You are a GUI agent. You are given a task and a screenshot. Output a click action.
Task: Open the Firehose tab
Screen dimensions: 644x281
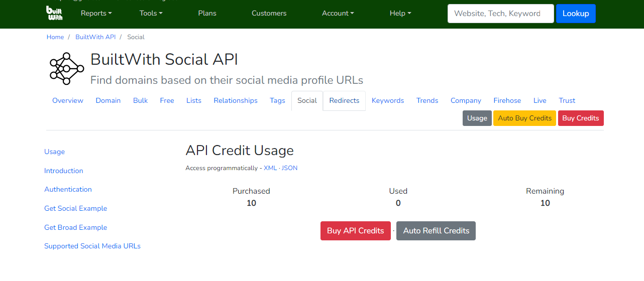pos(507,100)
